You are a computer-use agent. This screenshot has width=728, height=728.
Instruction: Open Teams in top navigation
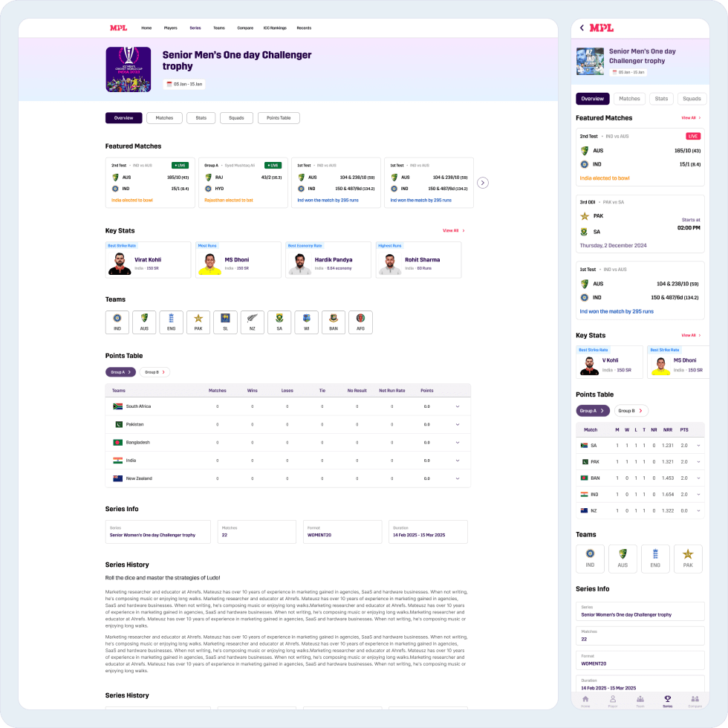[x=219, y=28]
